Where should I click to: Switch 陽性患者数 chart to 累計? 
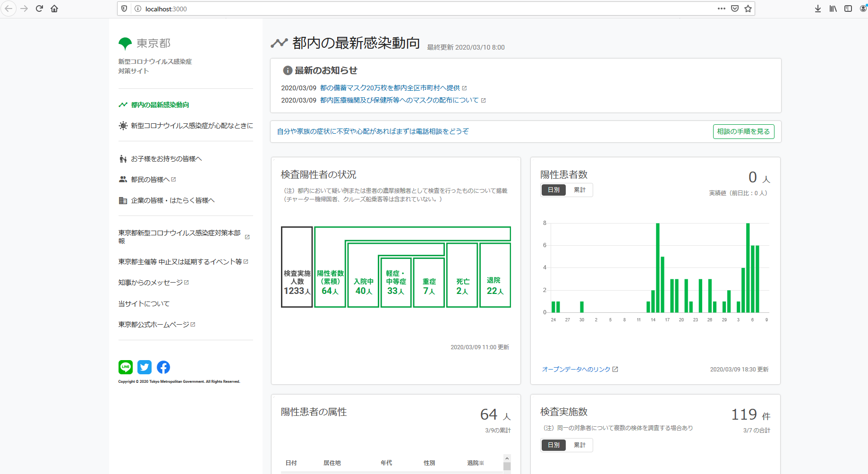(x=579, y=190)
